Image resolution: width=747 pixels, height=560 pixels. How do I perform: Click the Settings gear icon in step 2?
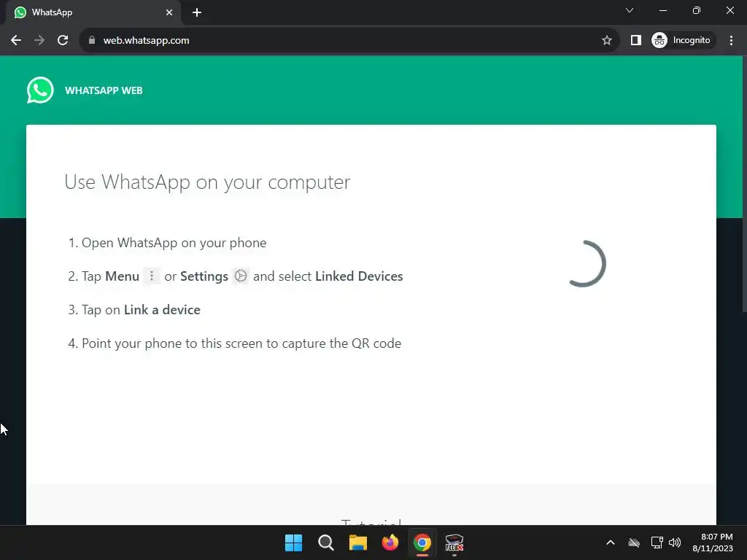tap(241, 276)
